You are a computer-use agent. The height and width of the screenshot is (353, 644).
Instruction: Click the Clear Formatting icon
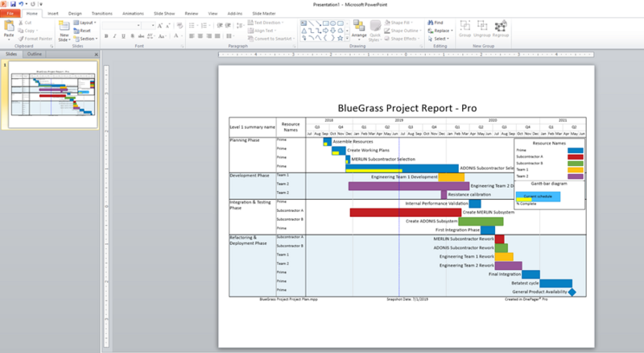coord(180,26)
